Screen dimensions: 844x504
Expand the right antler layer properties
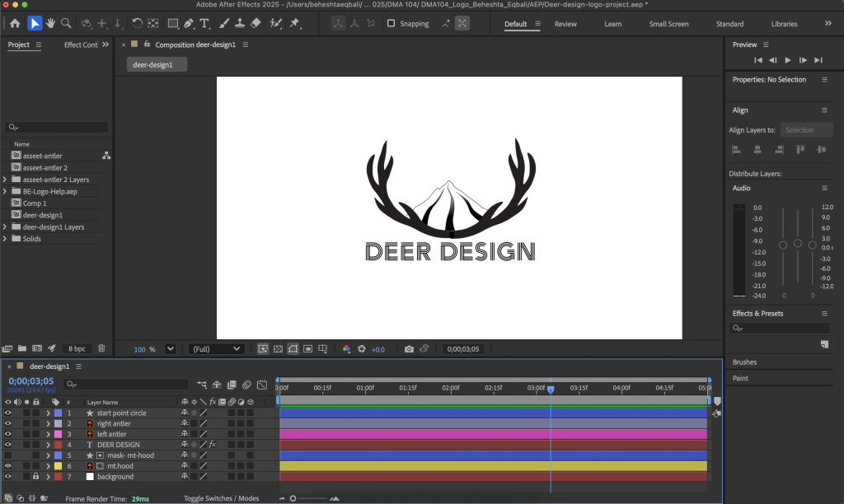click(x=48, y=423)
